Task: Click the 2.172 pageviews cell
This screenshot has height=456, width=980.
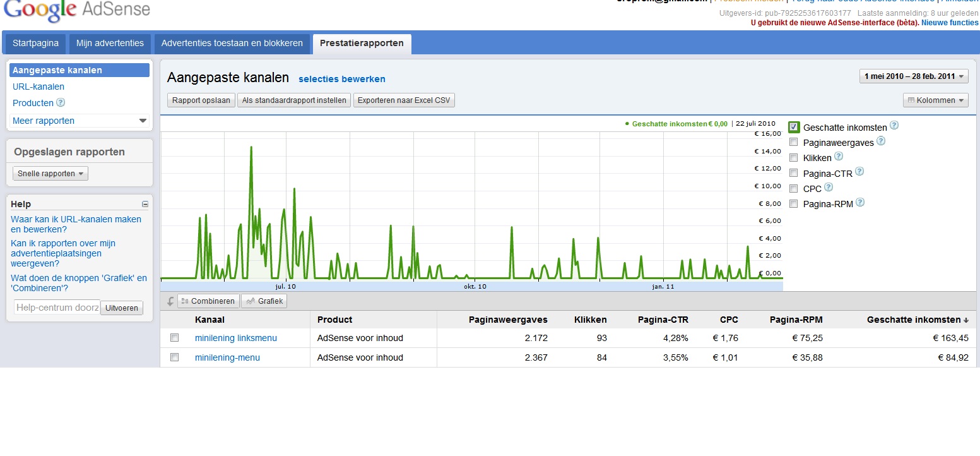Action: pyautogui.click(x=536, y=338)
